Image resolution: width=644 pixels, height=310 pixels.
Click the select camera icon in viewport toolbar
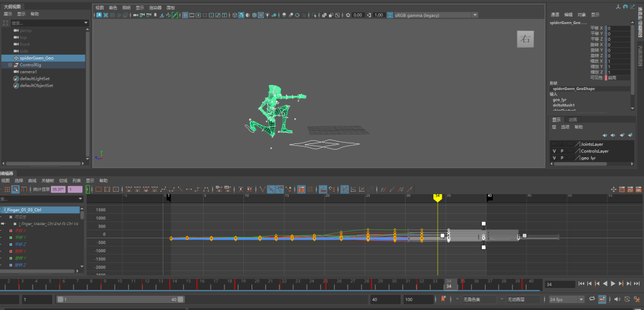click(x=136, y=15)
